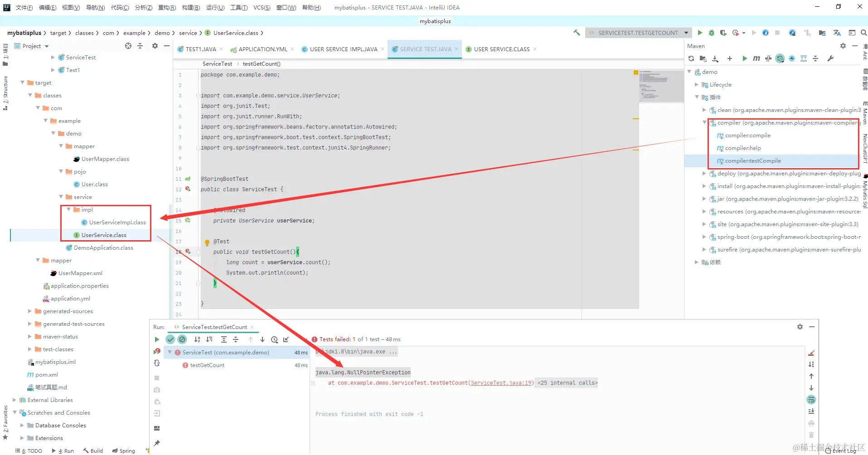Open Search Everywhere magnifier icon

[x=863, y=33]
